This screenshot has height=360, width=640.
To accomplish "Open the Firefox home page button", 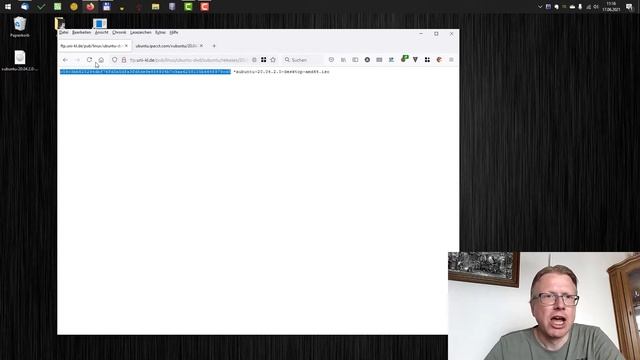I will coord(101,60).
